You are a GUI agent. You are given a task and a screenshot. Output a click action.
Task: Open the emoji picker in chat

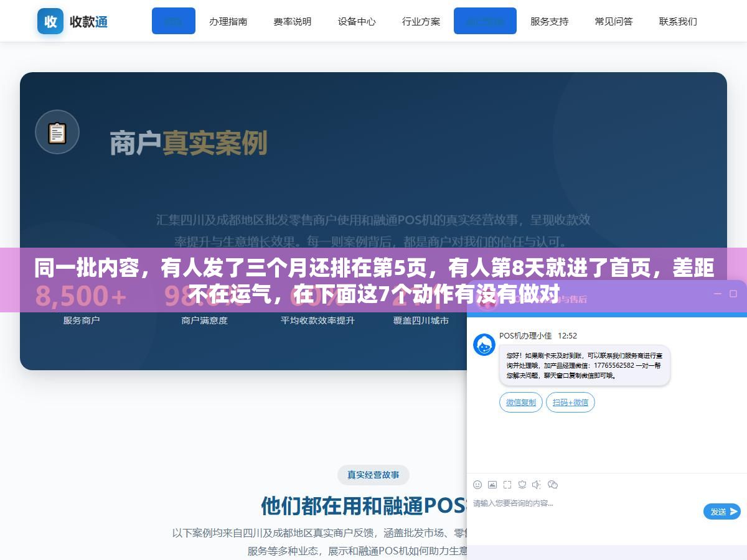pos(477,485)
